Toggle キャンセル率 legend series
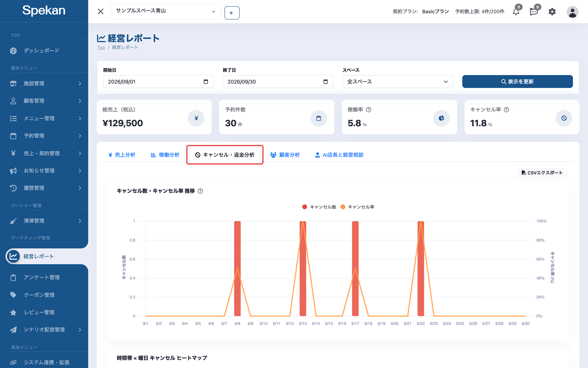 [358, 207]
